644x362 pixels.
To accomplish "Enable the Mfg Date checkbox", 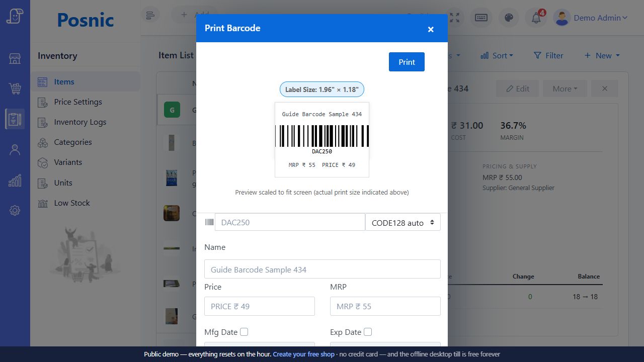I will (x=244, y=332).
